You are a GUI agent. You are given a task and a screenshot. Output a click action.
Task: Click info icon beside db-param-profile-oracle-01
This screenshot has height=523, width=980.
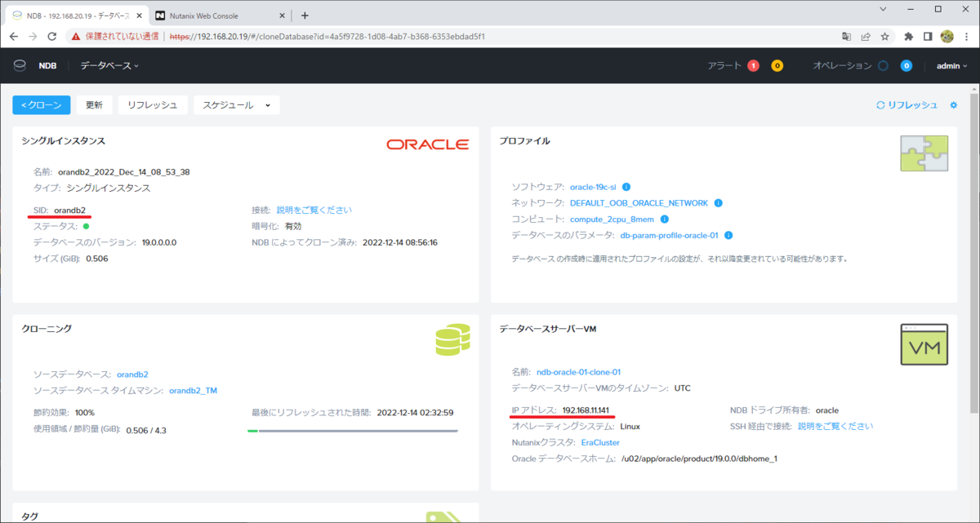[728, 236]
